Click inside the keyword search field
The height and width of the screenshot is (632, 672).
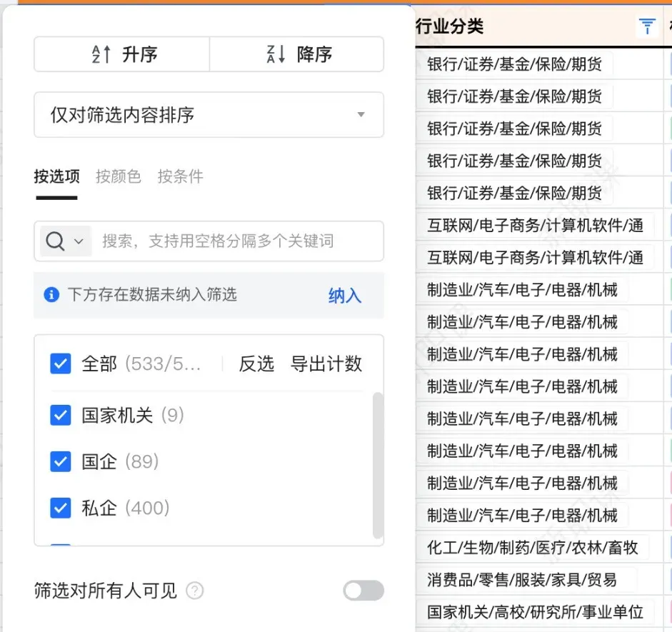(214, 241)
